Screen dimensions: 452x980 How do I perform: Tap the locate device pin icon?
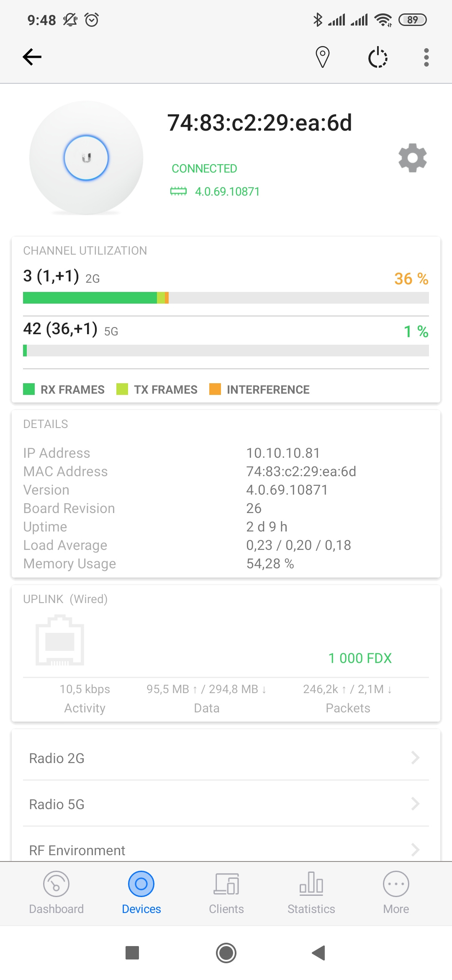[322, 57]
